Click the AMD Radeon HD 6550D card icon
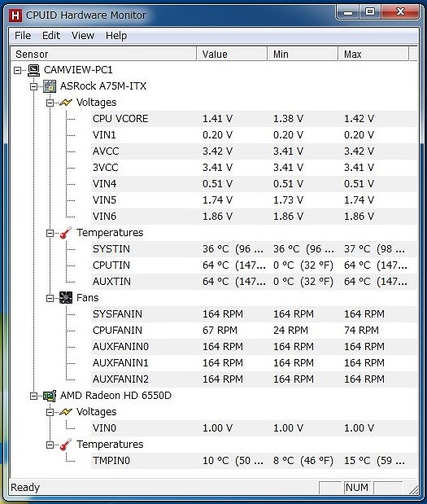The width and height of the screenshot is (427, 504). 50,396
